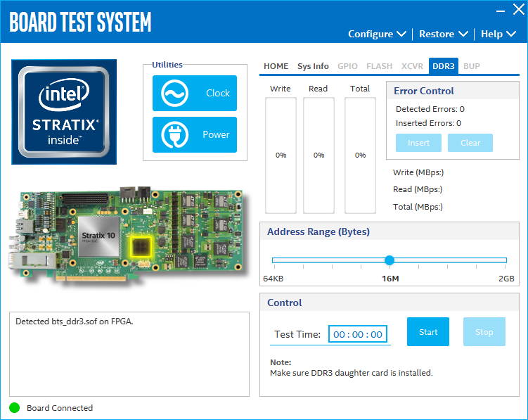
Task: Click the Test Time input field
Action: click(358, 334)
